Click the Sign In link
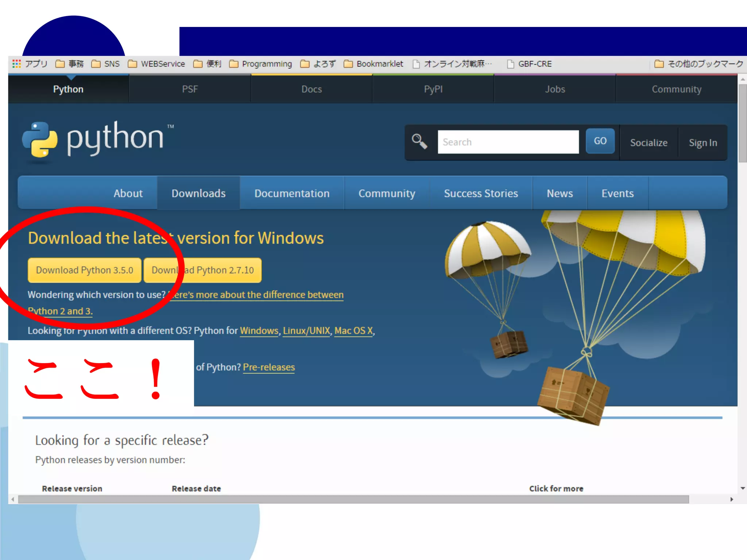 click(703, 143)
